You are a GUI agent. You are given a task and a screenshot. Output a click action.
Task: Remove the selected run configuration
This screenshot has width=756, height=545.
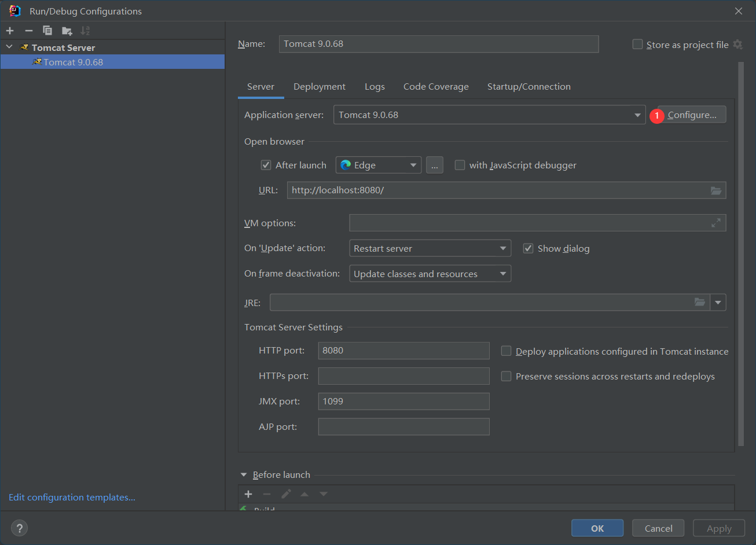coord(28,31)
